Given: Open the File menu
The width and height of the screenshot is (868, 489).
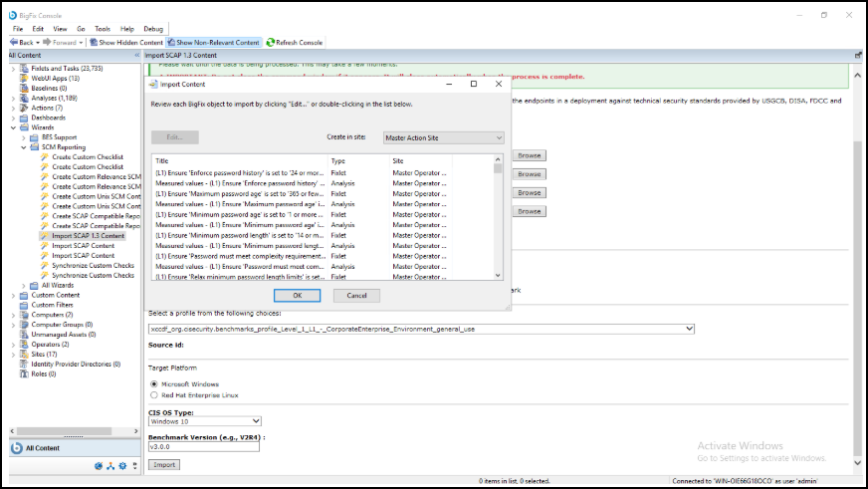Looking at the screenshot, I should click(x=18, y=29).
